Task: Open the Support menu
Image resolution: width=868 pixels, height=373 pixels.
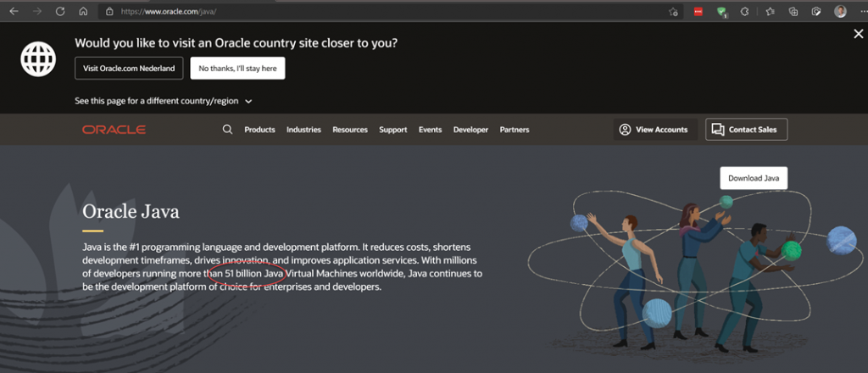Action: [393, 130]
